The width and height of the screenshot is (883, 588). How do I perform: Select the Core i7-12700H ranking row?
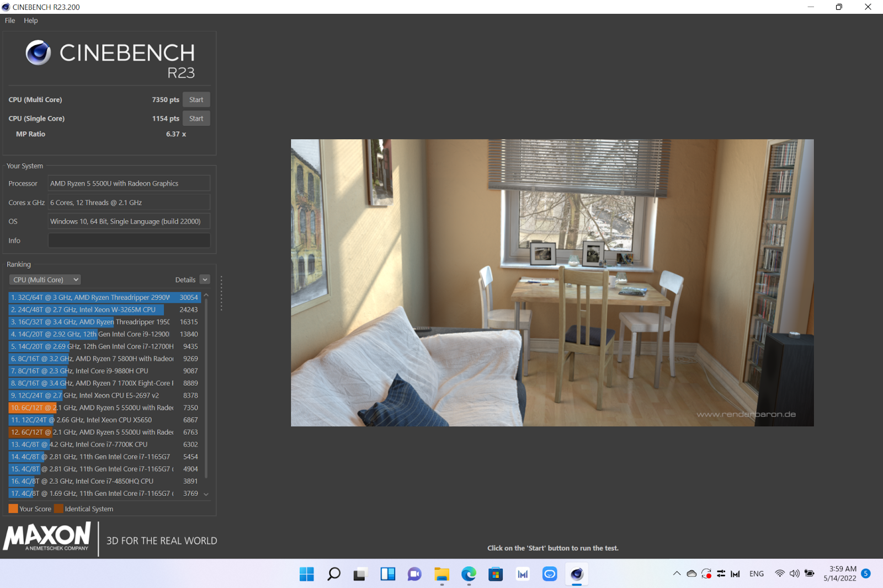104,346
